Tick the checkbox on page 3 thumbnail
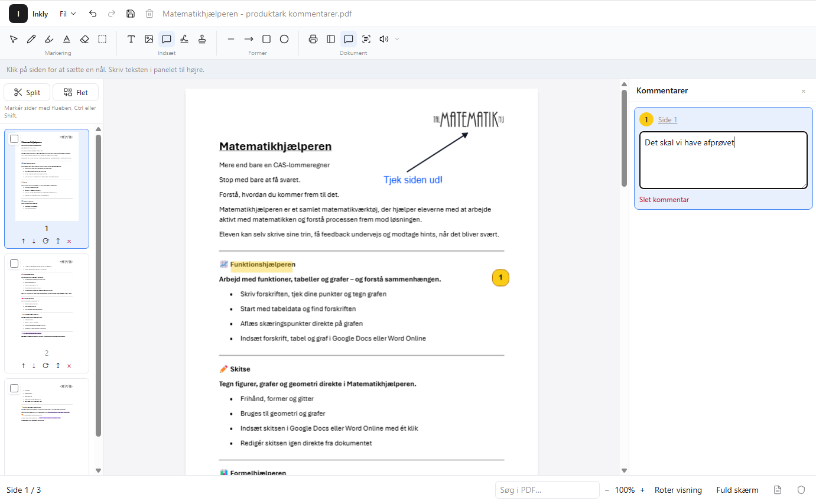The image size is (816, 504). click(x=14, y=388)
